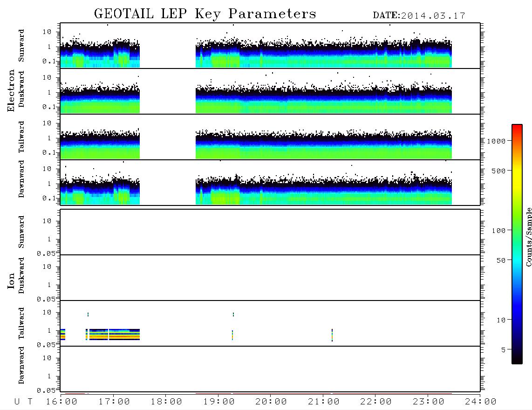Screen dimensions: 532x410
Task: Click the Ion Tailward spike near 19:15
Action: point(232,335)
